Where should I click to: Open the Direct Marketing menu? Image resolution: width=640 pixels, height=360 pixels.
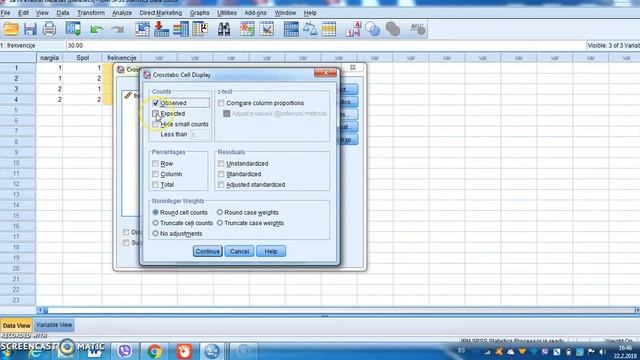click(160, 13)
